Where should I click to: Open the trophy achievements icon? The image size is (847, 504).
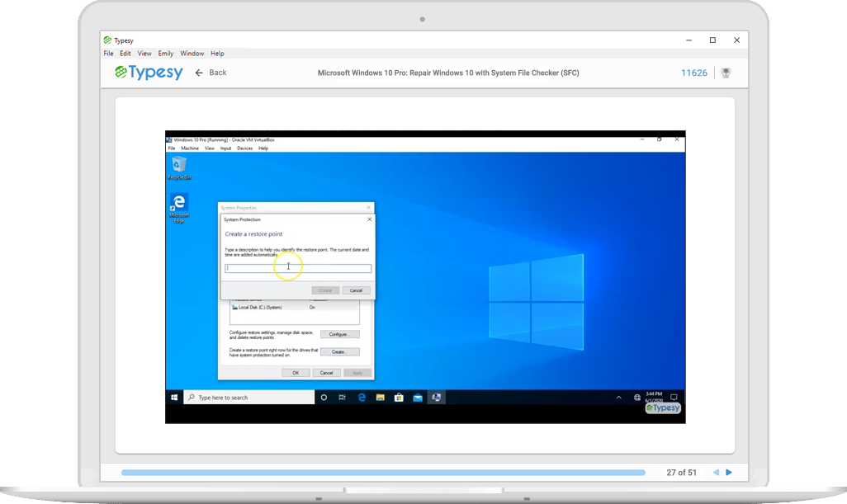[726, 73]
